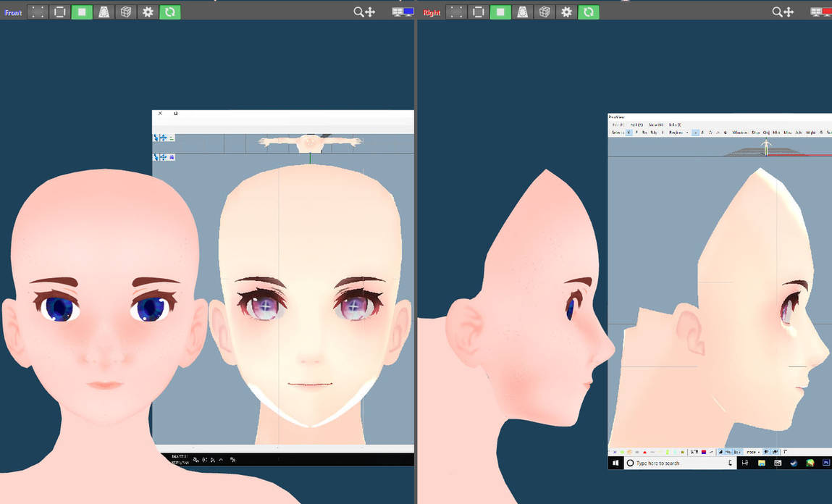Open File Explorer from the captured taskbar
The width and height of the screenshot is (832, 504).
pyautogui.click(x=762, y=463)
